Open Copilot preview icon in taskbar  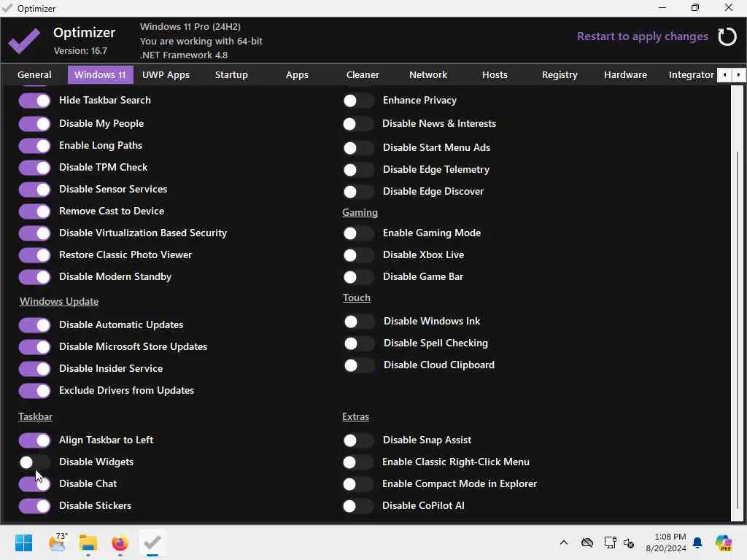tap(724, 542)
